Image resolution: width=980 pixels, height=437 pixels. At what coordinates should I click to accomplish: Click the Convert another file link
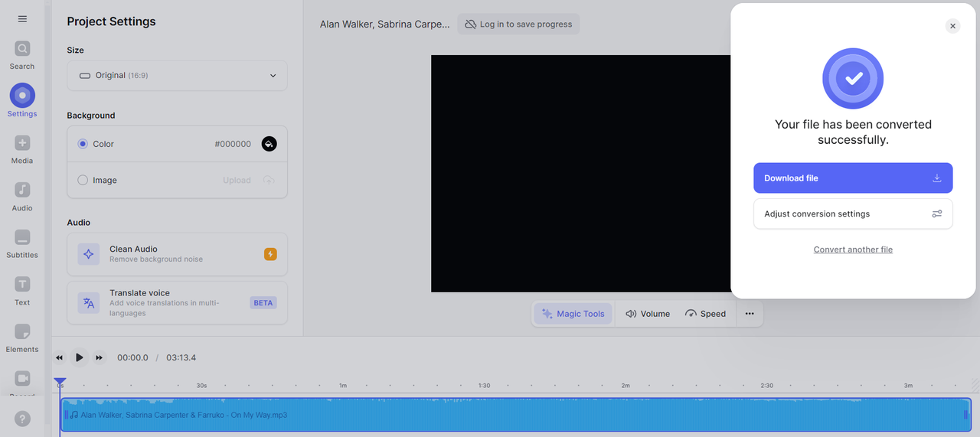(x=853, y=249)
